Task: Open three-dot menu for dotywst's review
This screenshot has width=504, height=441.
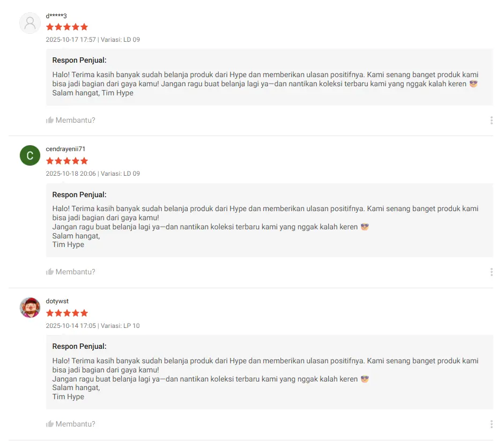Action: coord(491,424)
